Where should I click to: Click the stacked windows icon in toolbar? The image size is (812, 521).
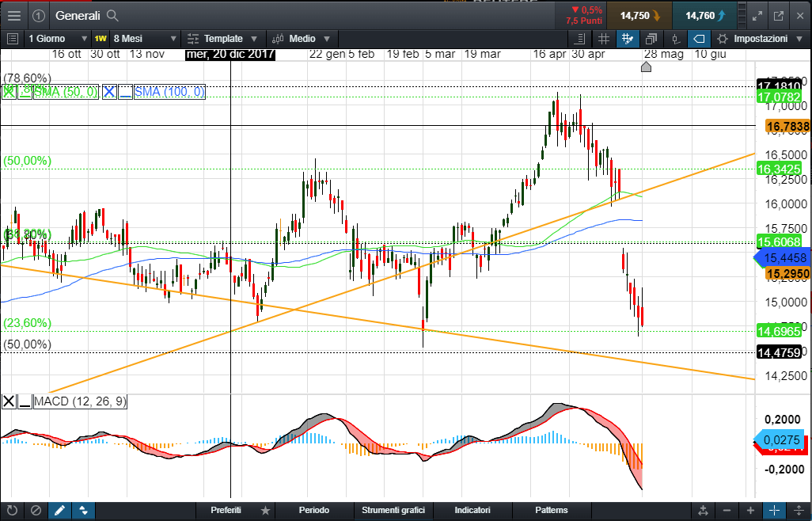pos(651,39)
